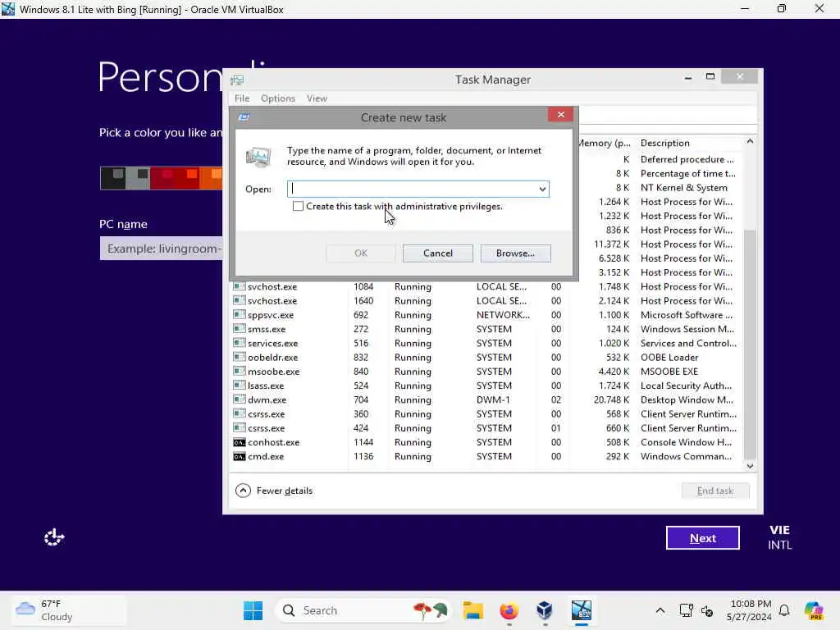Viewport: 840px width, 630px height.
Task: Select the gray color swatch
Action: pos(138,178)
